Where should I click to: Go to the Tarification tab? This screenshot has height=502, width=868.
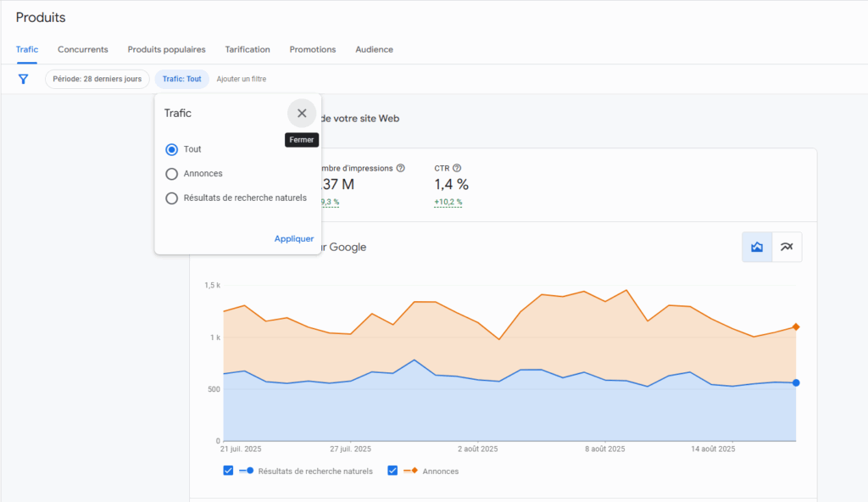tap(248, 49)
